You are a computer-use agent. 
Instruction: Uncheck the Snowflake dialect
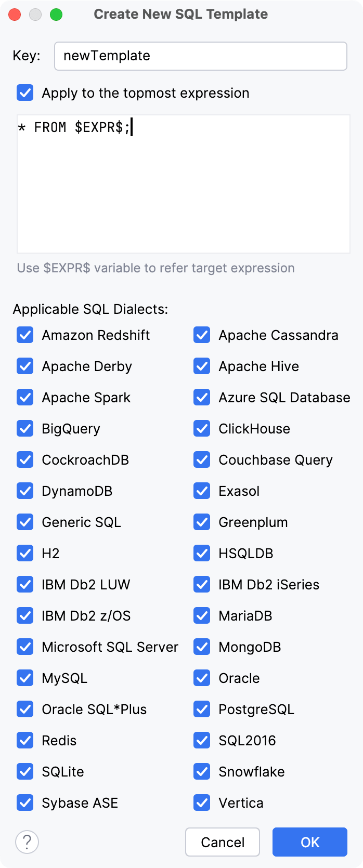201,771
